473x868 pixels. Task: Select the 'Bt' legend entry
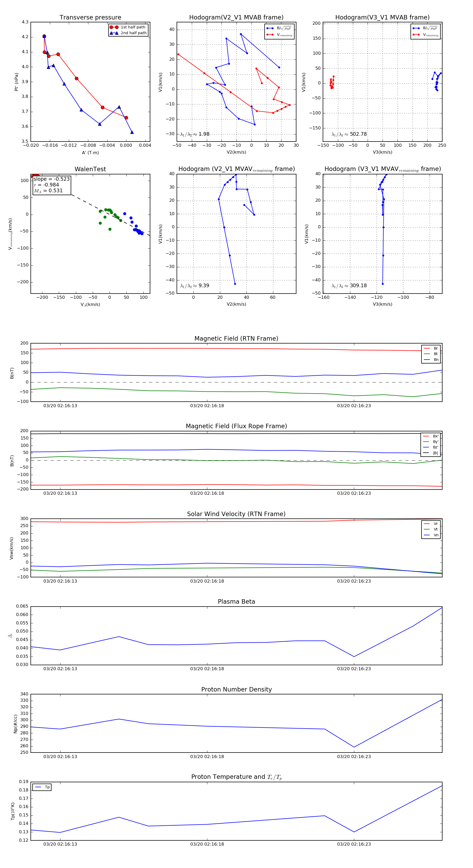tap(431, 354)
